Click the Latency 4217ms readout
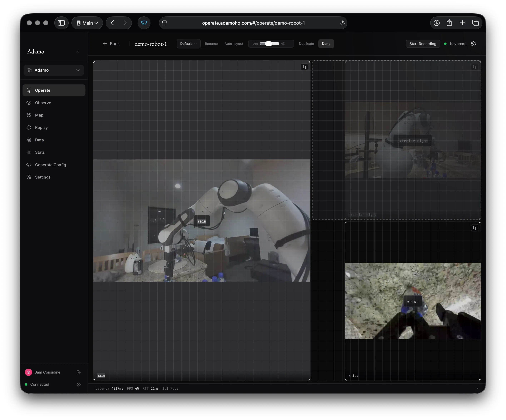This screenshot has height=420, width=506. click(109, 388)
